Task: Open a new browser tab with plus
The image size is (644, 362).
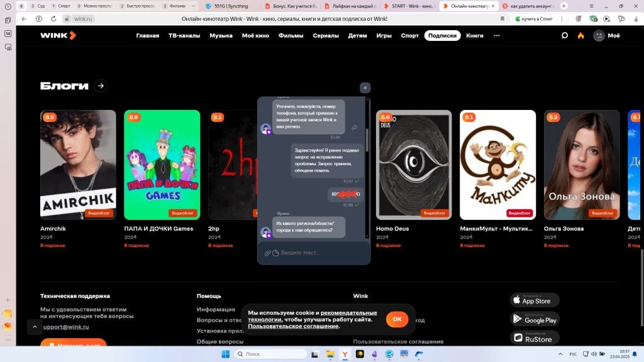Action: (x=564, y=6)
